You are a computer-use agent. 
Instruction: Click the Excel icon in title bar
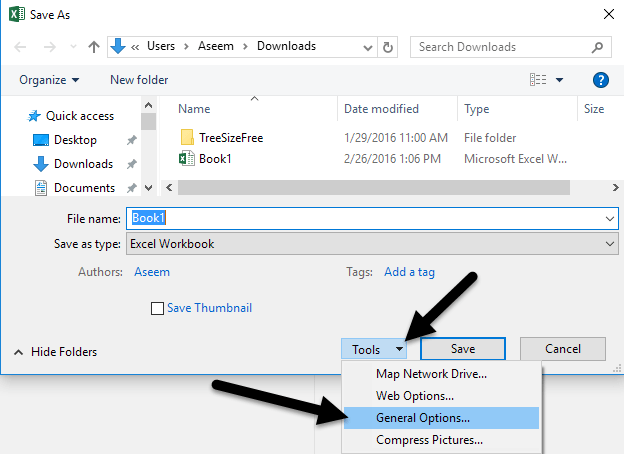click(17, 14)
